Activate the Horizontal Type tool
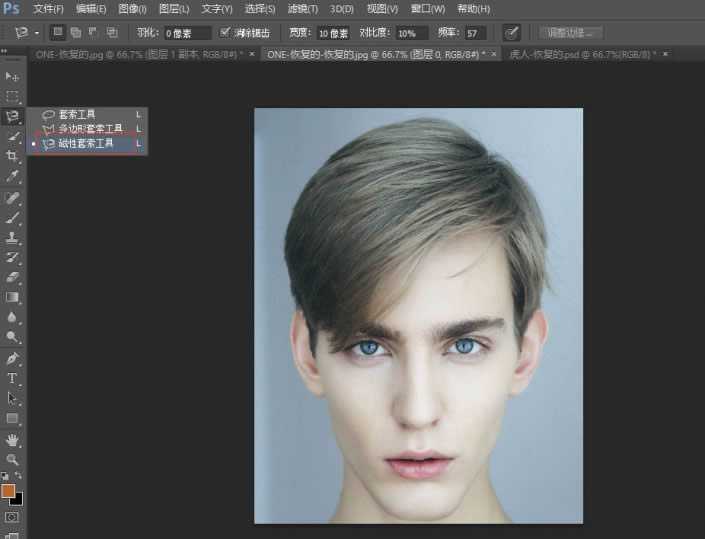This screenshot has width=705, height=539. [12, 378]
